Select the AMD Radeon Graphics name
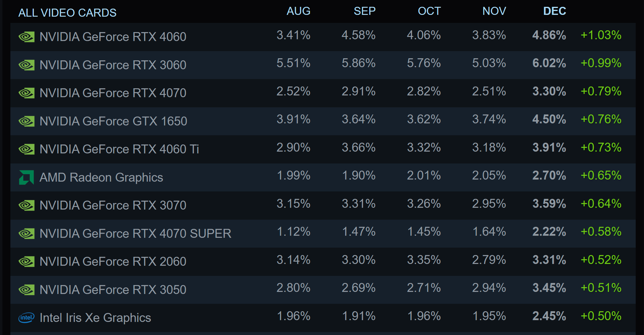 pyautogui.click(x=101, y=177)
